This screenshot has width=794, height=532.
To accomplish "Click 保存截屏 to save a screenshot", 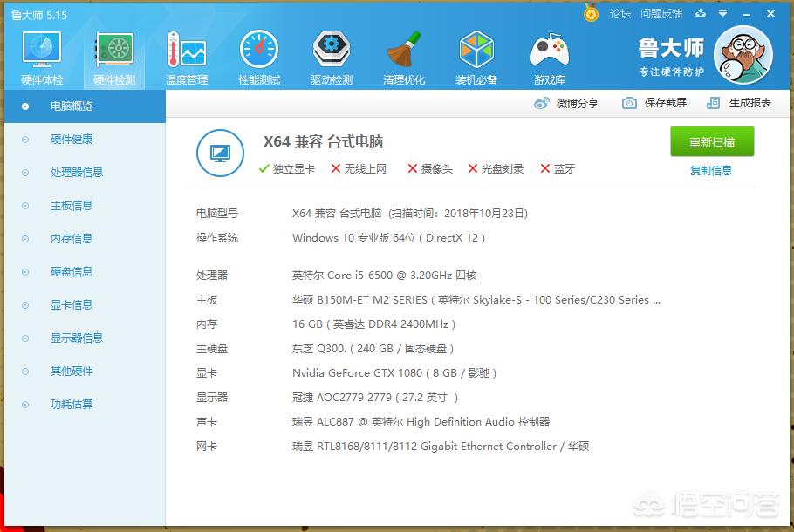I will (x=654, y=103).
